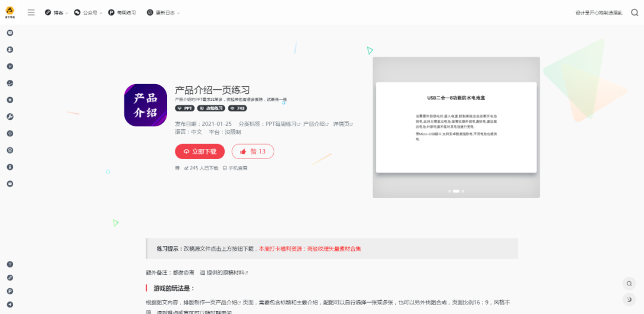Click the 产品介绍 purple app thumbnail
The width and height of the screenshot is (644, 314).
(x=145, y=105)
